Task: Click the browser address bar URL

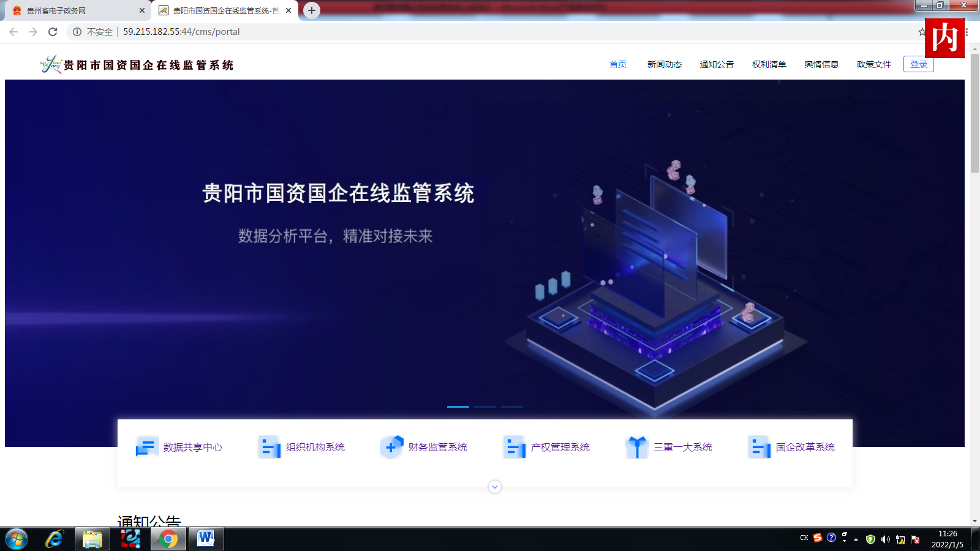Action: point(181,32)
